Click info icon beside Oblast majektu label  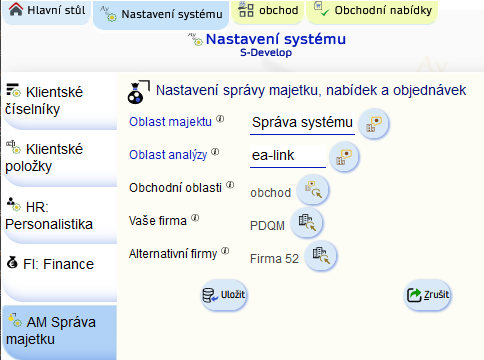point(220,119)
